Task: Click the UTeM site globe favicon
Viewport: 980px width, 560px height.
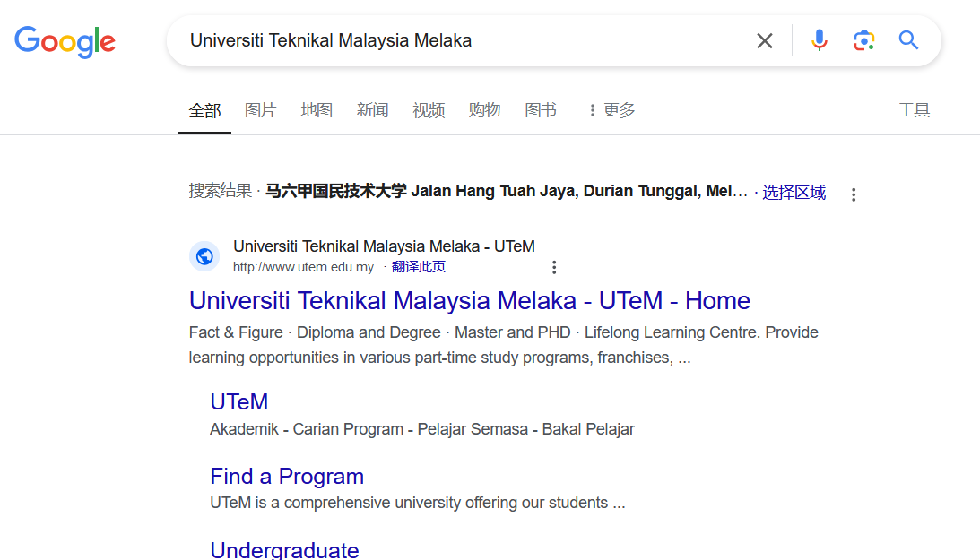Action: (x=204, y=256)
